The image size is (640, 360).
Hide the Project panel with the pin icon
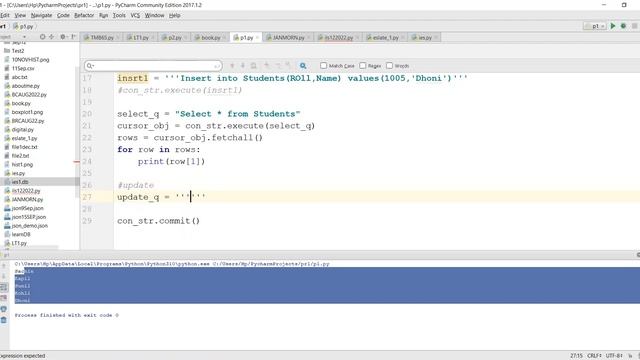(x=73, y=37)
